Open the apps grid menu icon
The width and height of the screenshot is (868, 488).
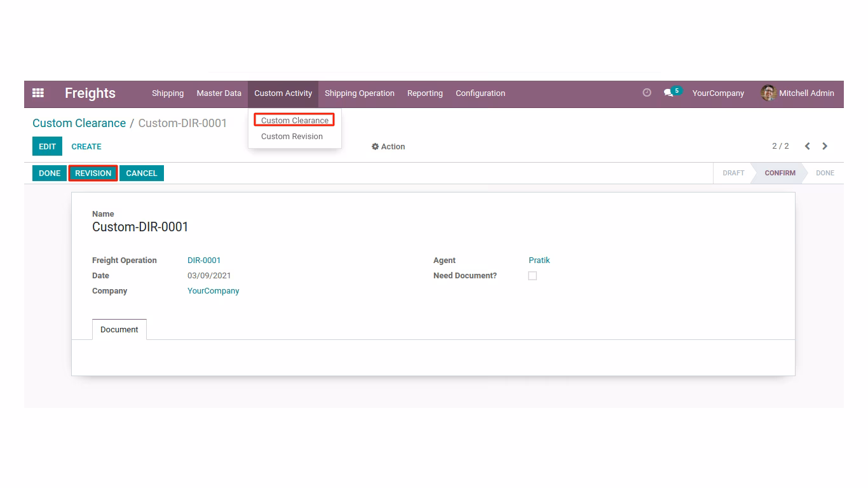click(x=38, y=93)
